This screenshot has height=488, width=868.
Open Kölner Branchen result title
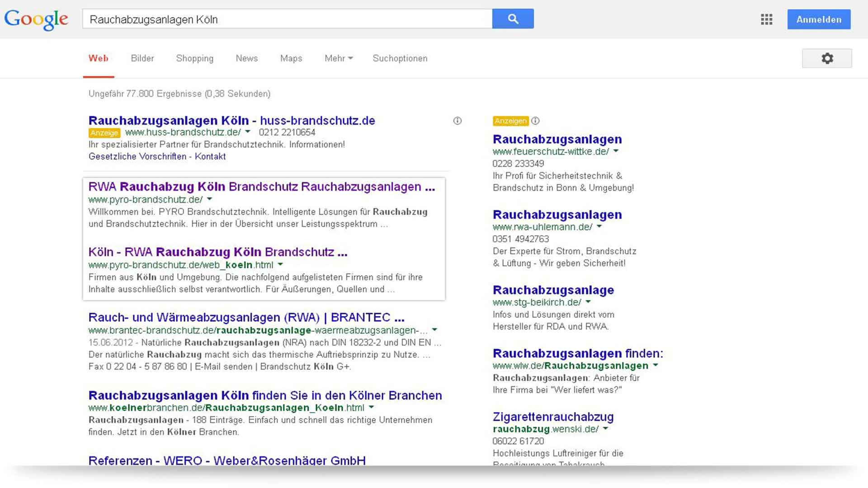(265, 395)
